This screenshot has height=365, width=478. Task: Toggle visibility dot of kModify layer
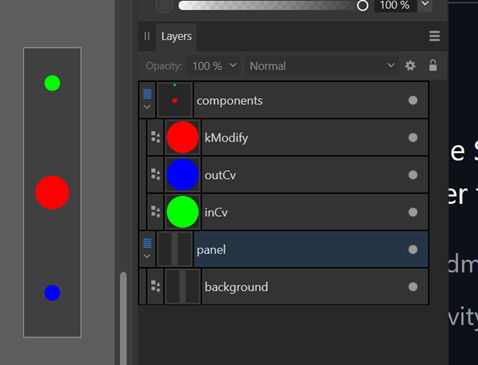(x=413, y=138)
